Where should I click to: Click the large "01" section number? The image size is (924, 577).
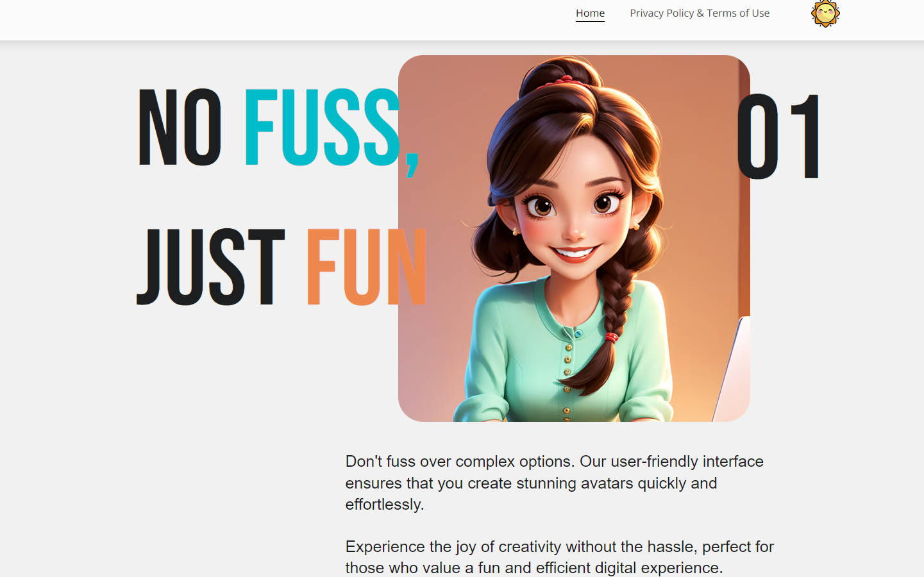[x=778, y=137]
